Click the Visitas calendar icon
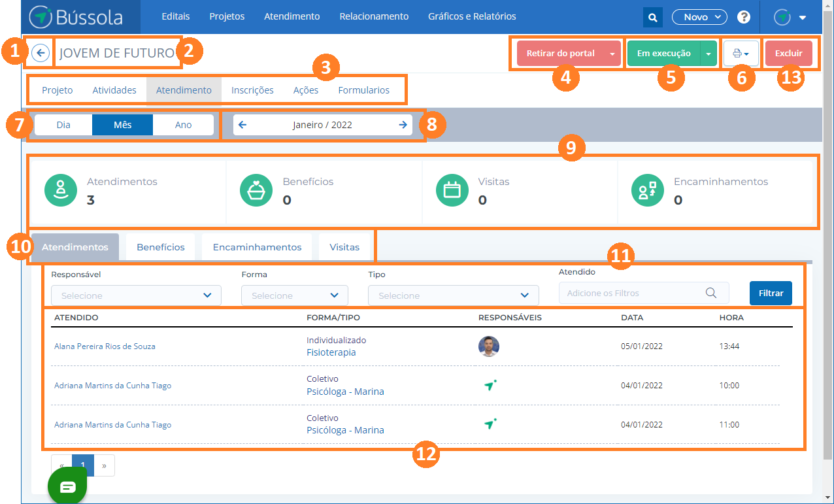 [452, 190]
